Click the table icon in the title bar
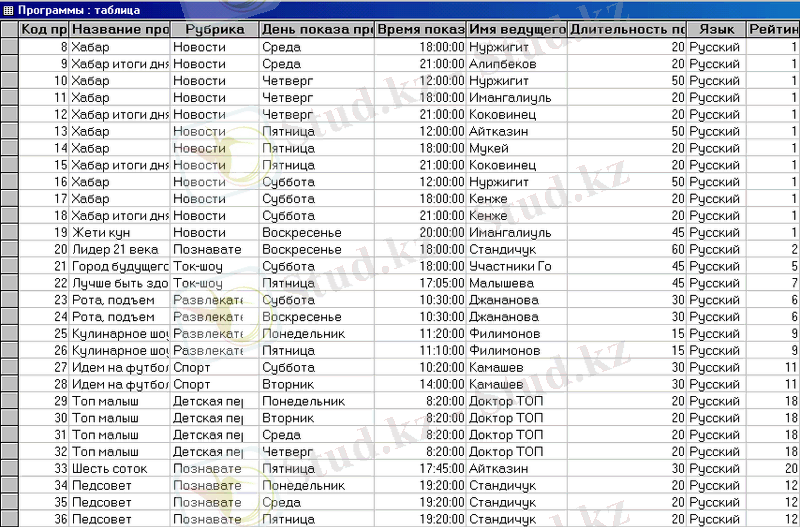Image resolution: width=800 pixels, height=527 pixels. point(8,10)
